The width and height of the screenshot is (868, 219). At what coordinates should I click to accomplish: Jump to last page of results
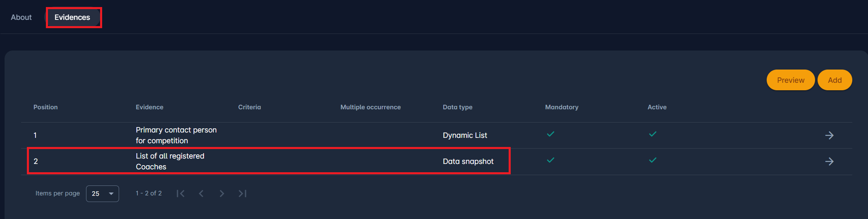pyautogui.click(x=243, y=193)
